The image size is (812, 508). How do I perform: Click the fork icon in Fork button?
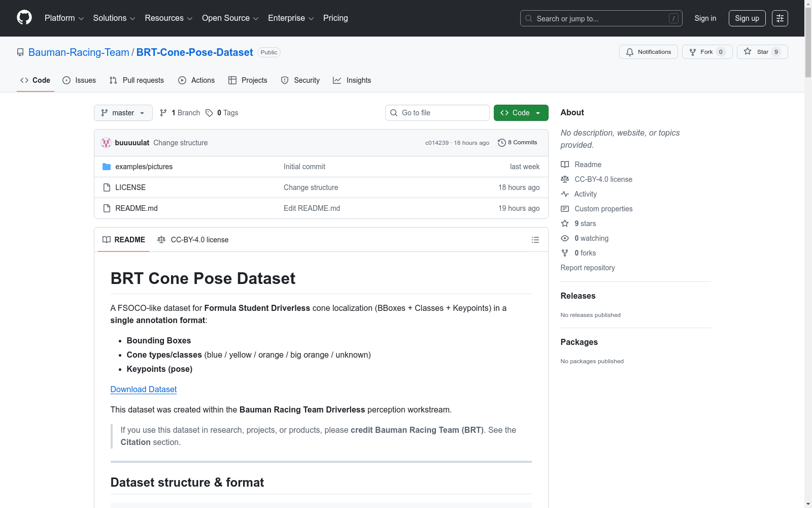(693, 52)
